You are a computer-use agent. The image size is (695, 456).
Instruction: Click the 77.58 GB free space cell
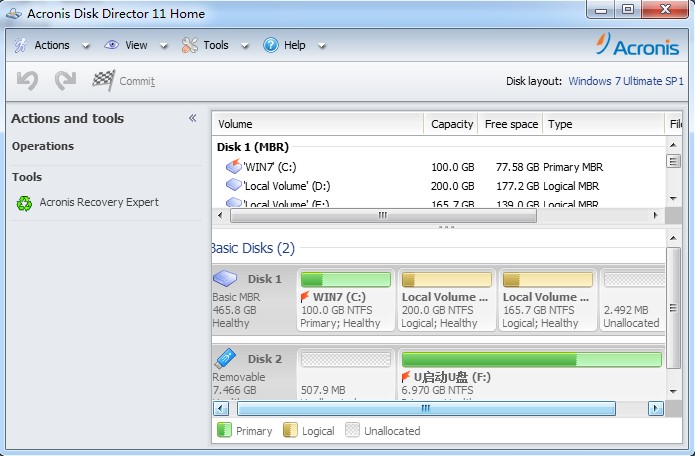point(517,167)
